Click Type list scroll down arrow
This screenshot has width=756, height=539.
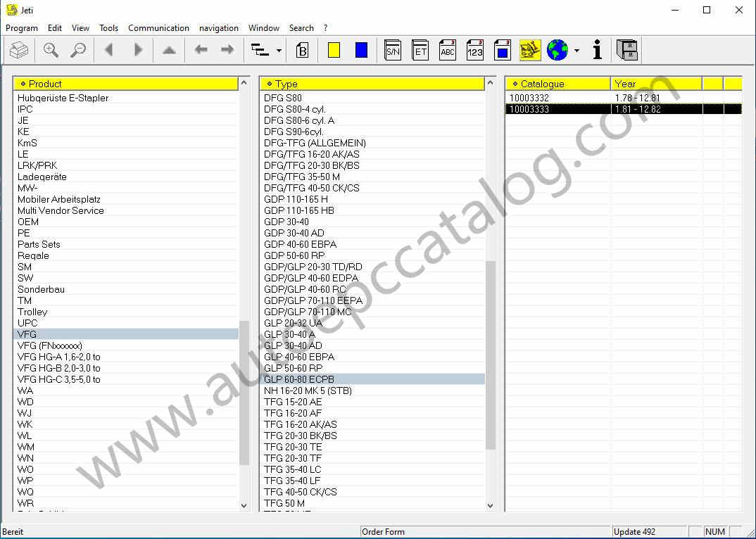491,506
